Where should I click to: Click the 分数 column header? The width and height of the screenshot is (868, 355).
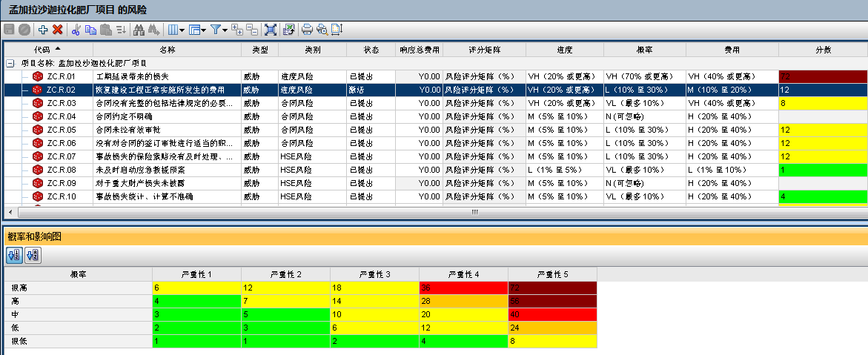pos(822,50)
